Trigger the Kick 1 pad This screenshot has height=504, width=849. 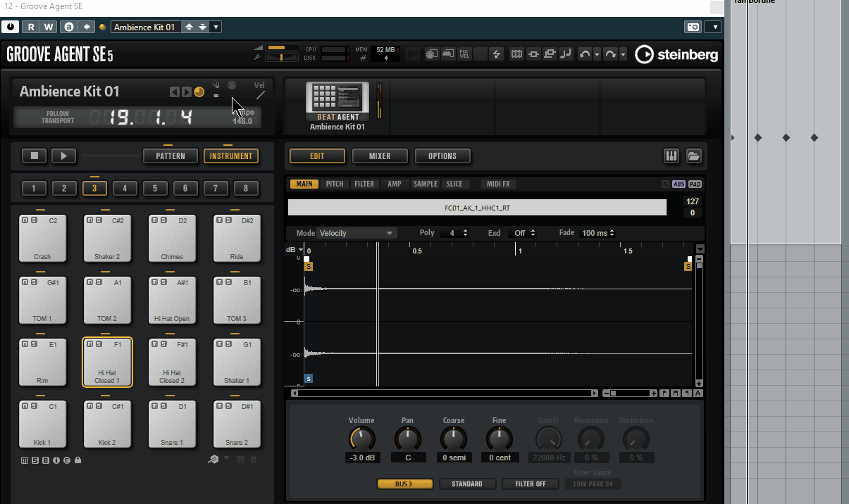(x=42, y=424)
